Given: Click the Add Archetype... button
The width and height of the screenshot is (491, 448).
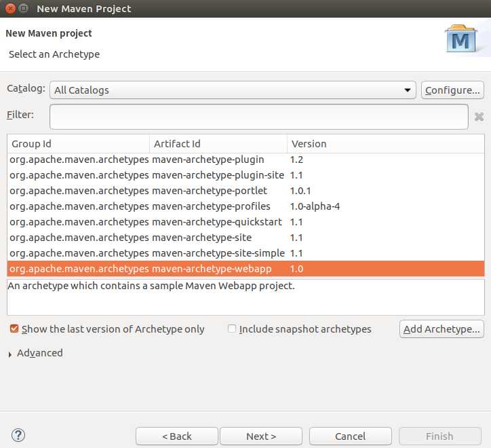Looking at the screenshot, I should 441,329.
